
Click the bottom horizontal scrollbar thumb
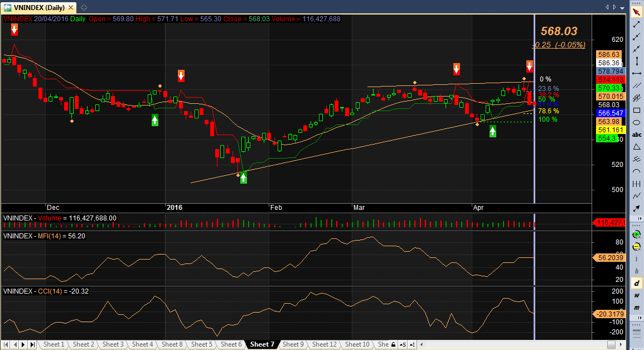(x=612, y=344)
